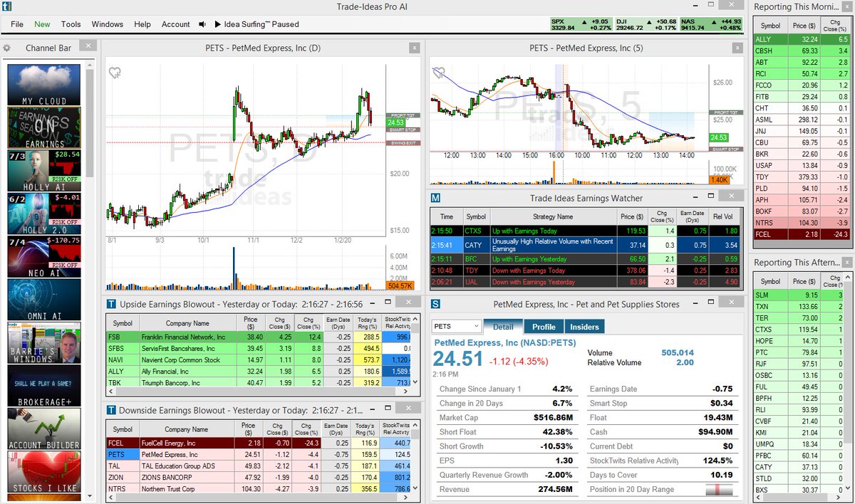Close the Channel Bar panel
Viewport: 855px width, 504px height.
coord(87,46)
